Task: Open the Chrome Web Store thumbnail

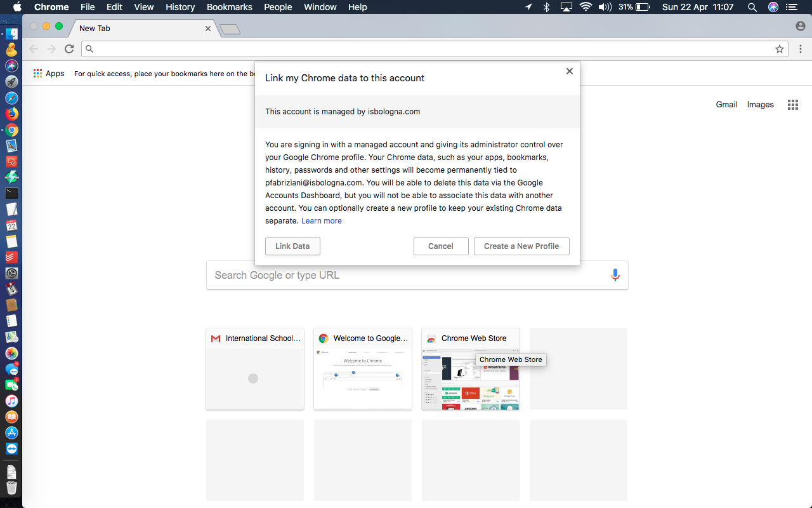Action: coord(471,369)
